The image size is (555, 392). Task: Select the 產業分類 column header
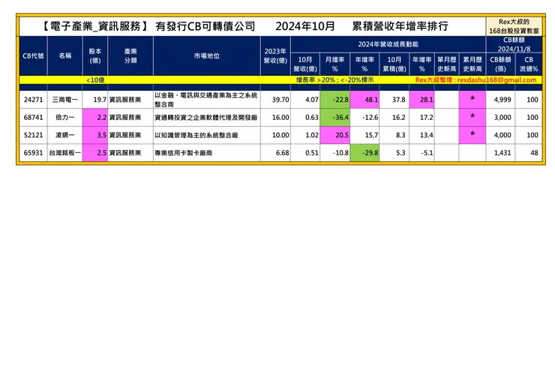tap(130, 56)
